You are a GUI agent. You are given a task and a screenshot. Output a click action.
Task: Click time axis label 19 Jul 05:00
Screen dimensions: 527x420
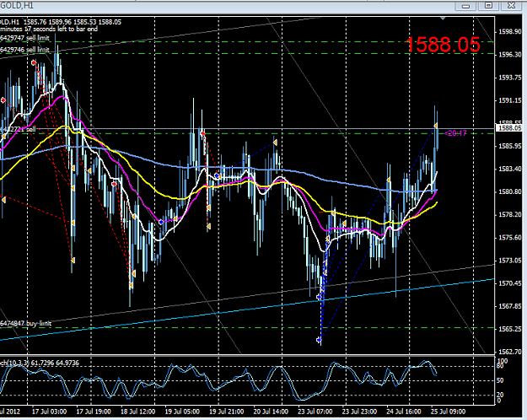pos(182,412)
